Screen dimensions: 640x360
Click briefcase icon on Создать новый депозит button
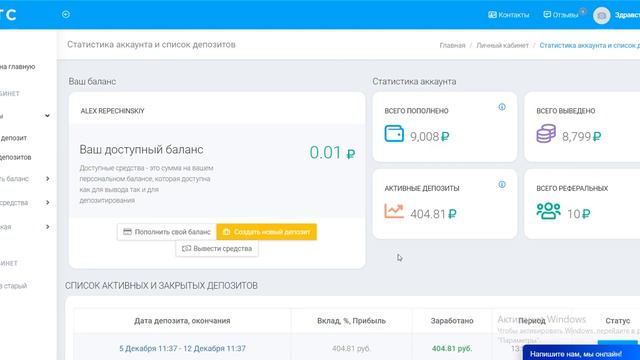click(226, 232)
